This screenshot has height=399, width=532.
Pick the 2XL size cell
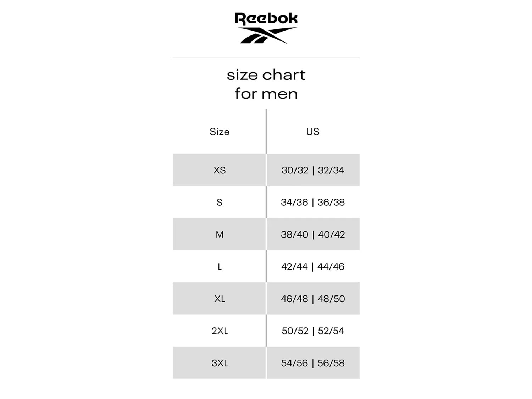[220, 331]
